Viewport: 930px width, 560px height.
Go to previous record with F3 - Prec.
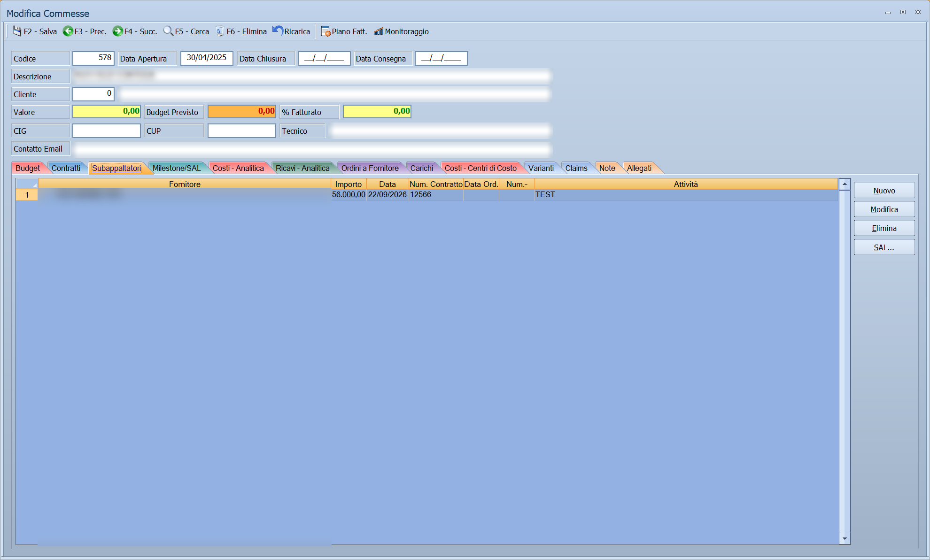click(85, 31)
